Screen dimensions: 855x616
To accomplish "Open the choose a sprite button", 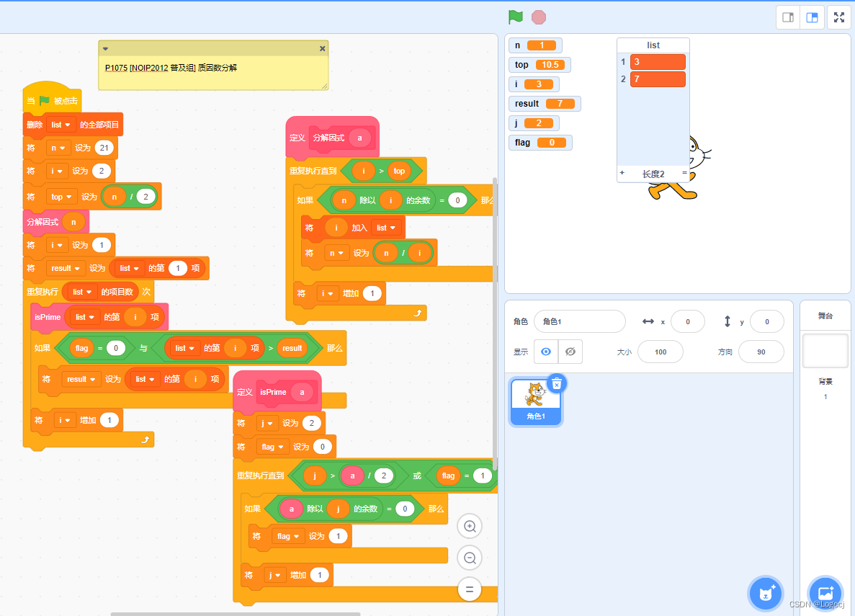I will 766,592.
